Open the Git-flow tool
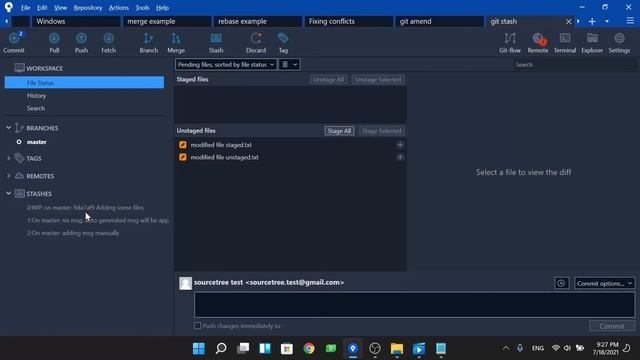 (x=510, y=42)
